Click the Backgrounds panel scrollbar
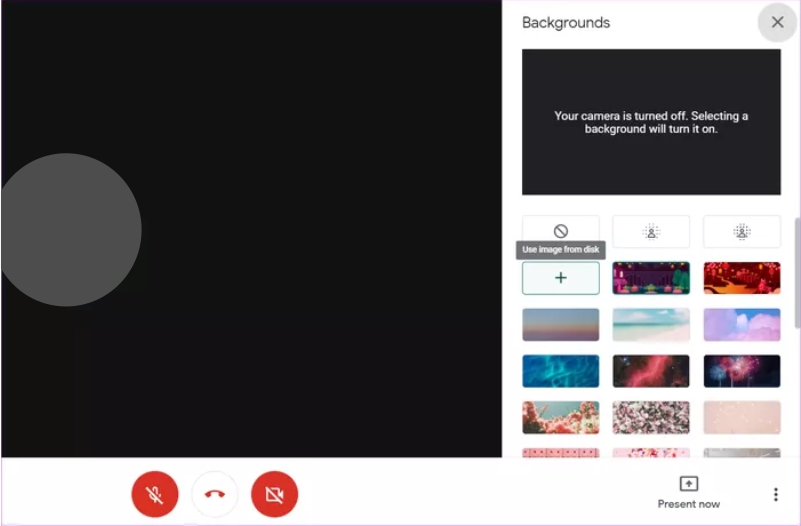Screen dimensions: 801x526 [797, 273]
